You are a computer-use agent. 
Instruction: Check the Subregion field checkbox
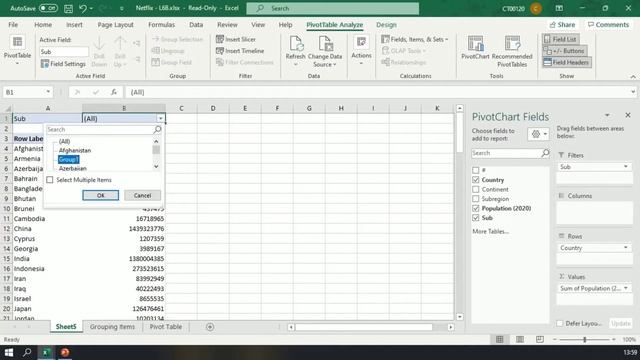pos(476,199)
